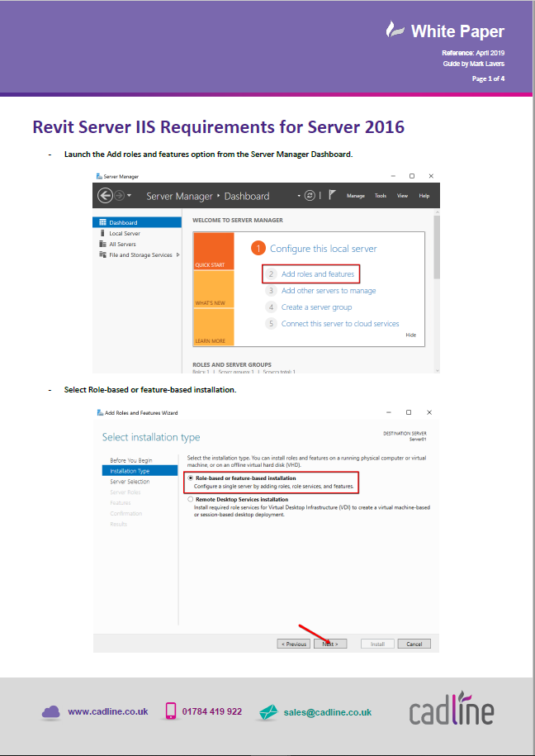The width and height of the screenshot is (535, 756).
Task: Open the navigation history dropdown arrow
Action: pyautogui.click(x=129, y=196)
